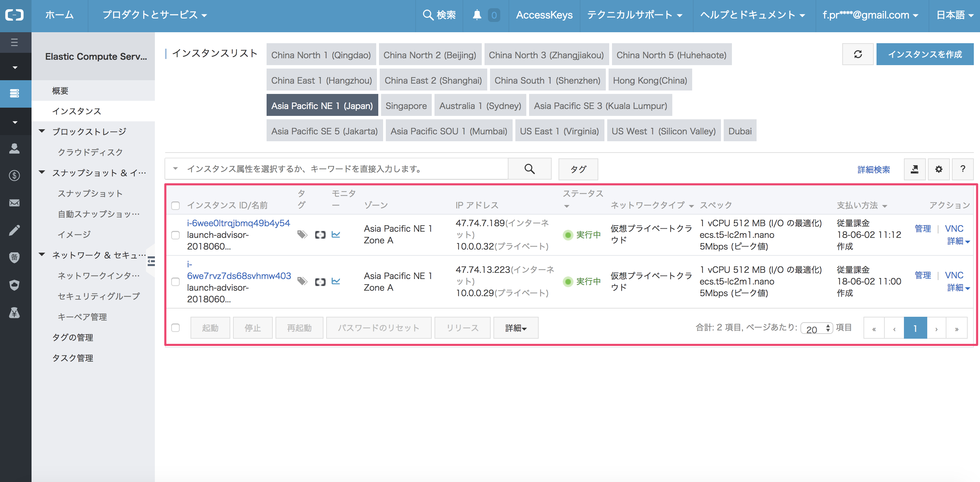Click the tag icon of second instance
The height and width of the screenshot is (482, 980).
pyautogui.click(x=302, y=281)
